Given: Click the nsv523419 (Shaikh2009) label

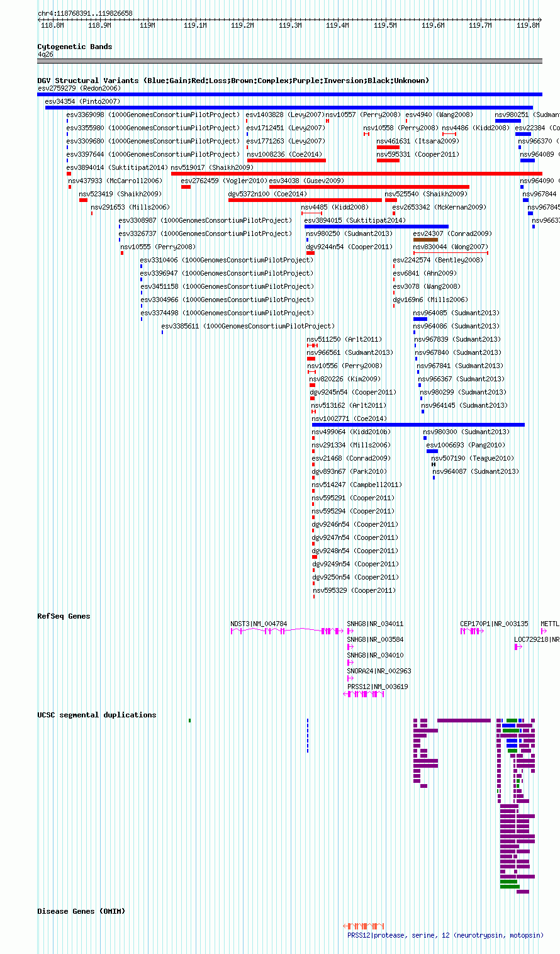Looking at the screenshot, I should 120,194.
